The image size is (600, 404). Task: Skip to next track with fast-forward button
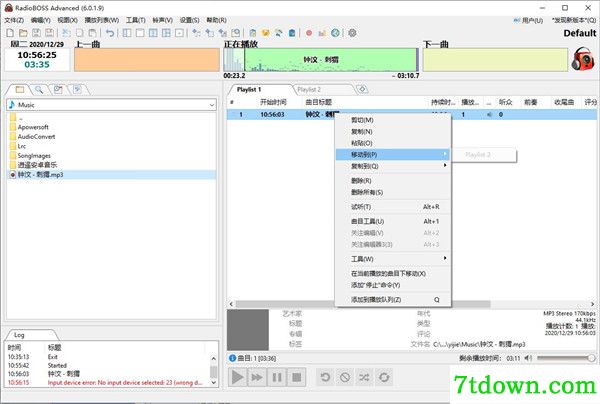pyautogui.click(x=257, y=377)
